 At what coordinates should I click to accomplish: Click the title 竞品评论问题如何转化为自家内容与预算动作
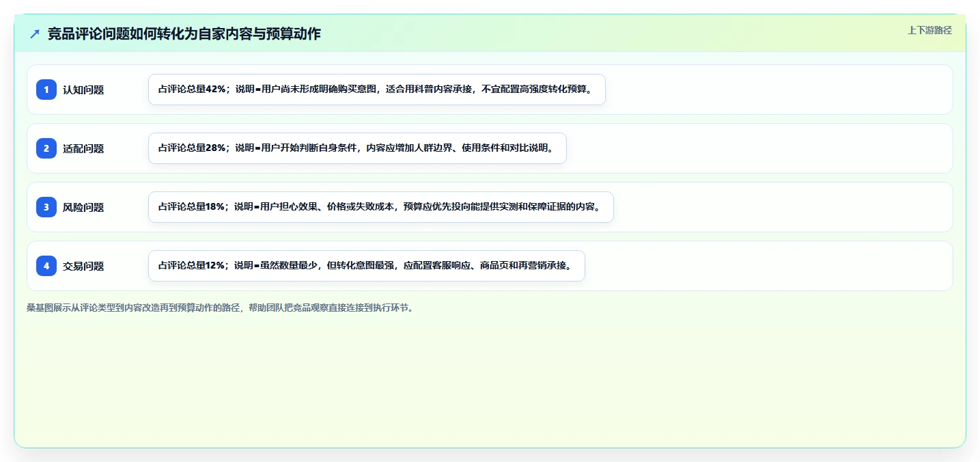coord(184,33)
